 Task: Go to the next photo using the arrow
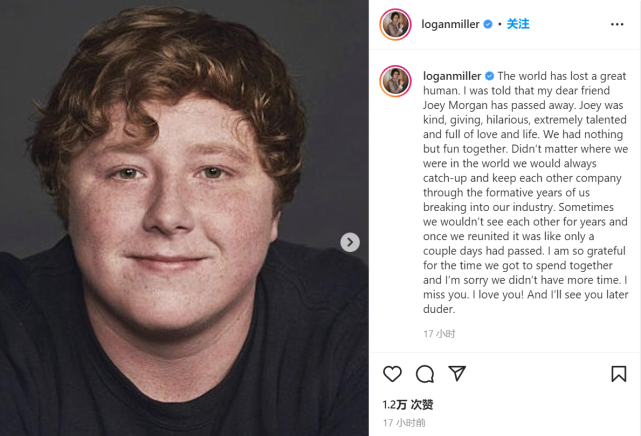click(350, 242)
